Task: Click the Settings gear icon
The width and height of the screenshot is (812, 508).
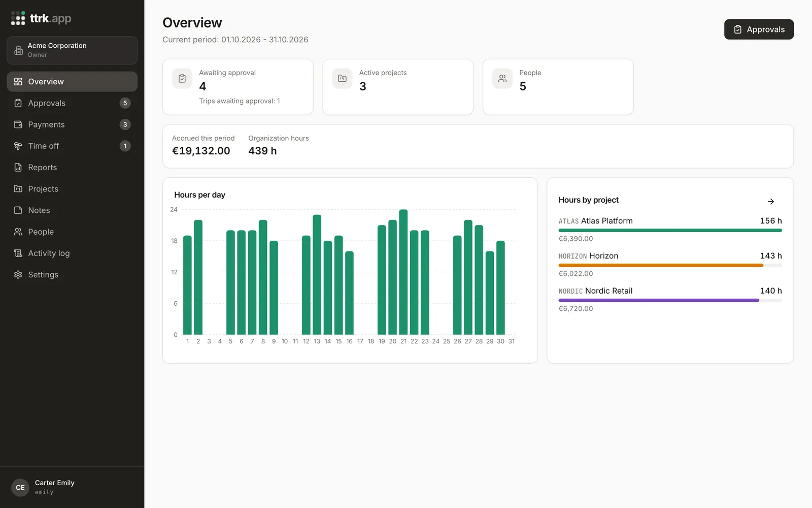Action: click(x=18, y=274)
